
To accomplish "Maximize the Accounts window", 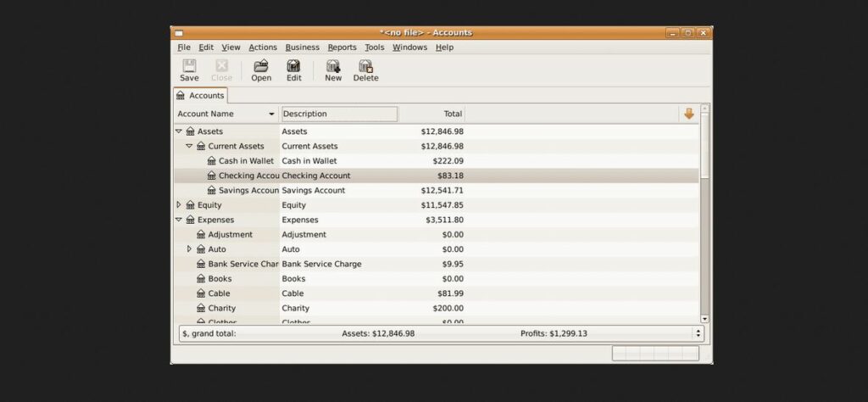I will (x=687, y=33).
